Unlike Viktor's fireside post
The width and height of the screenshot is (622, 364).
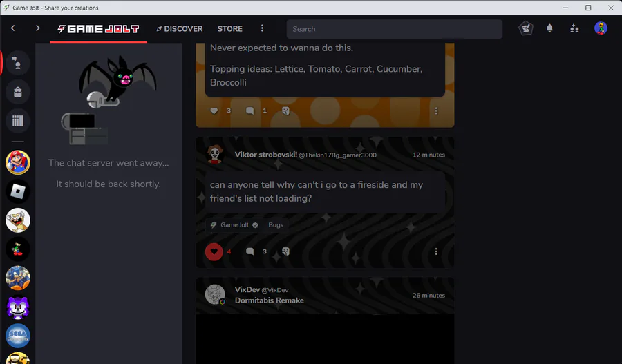[214, 251]
